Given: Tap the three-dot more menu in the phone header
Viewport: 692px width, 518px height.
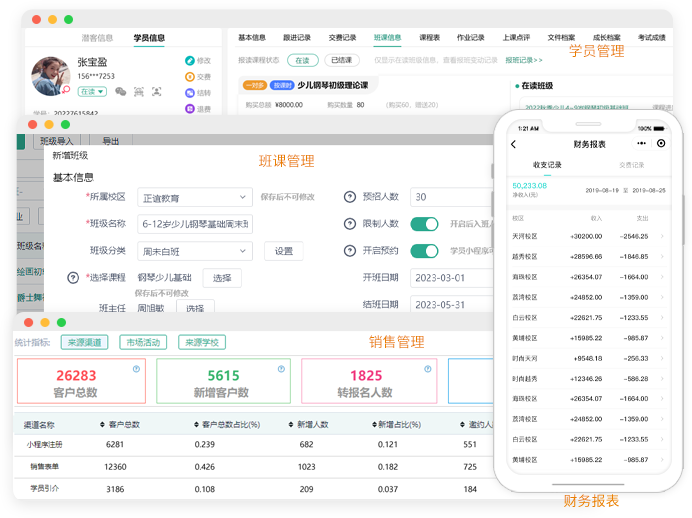Looking at the screenshot, I should pos(641,143).
